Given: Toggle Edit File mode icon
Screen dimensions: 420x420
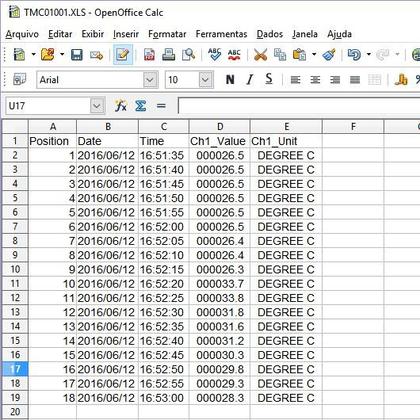Looking at the screenshot, I should (x=123, y=55).
